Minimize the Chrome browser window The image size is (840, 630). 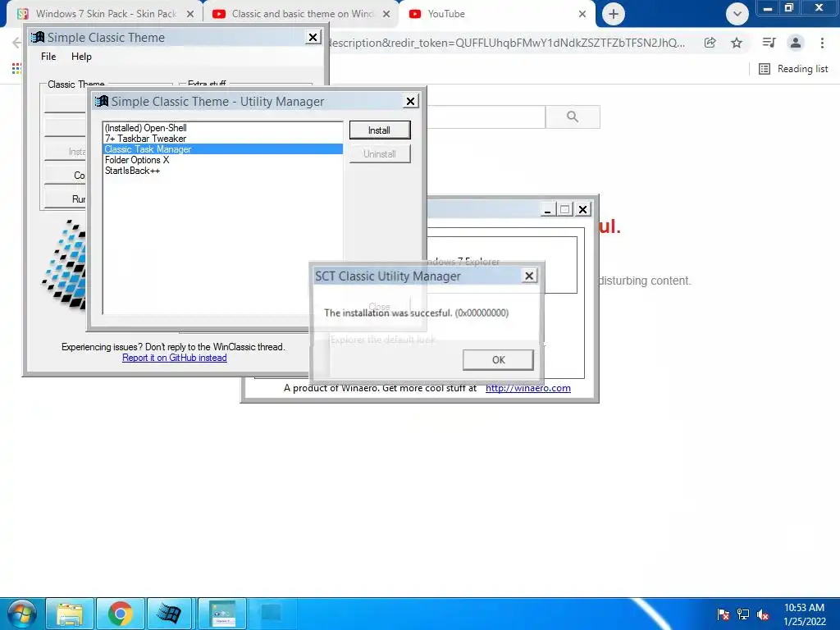click(768, 8)
